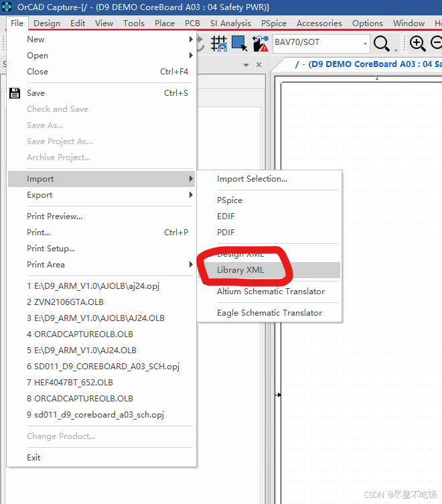The image size is (442, 504).
Task: Open recent file 4 ORCADCAPTUREOLB.OLB
Action: tap(102, 334)
